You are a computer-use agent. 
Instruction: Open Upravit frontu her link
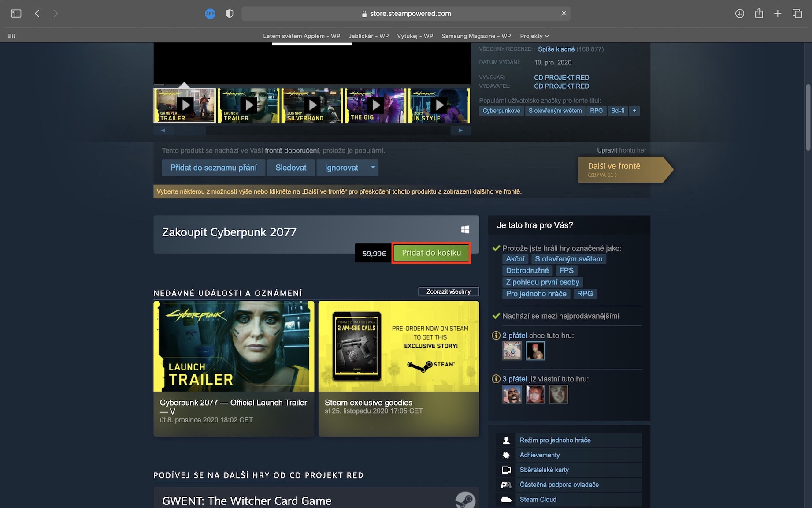622,150
